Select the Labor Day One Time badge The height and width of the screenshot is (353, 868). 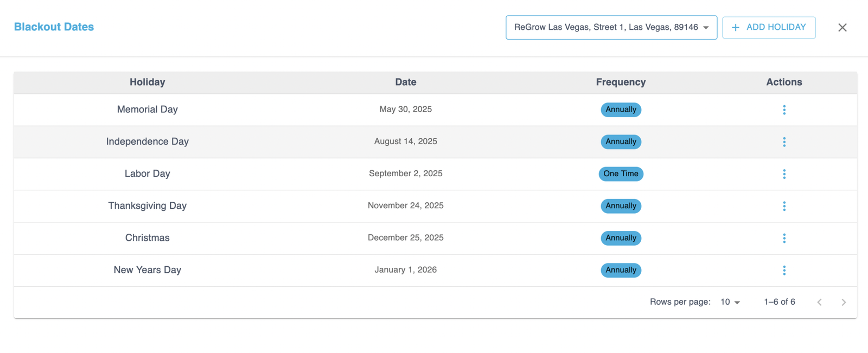tap(621, 174)
